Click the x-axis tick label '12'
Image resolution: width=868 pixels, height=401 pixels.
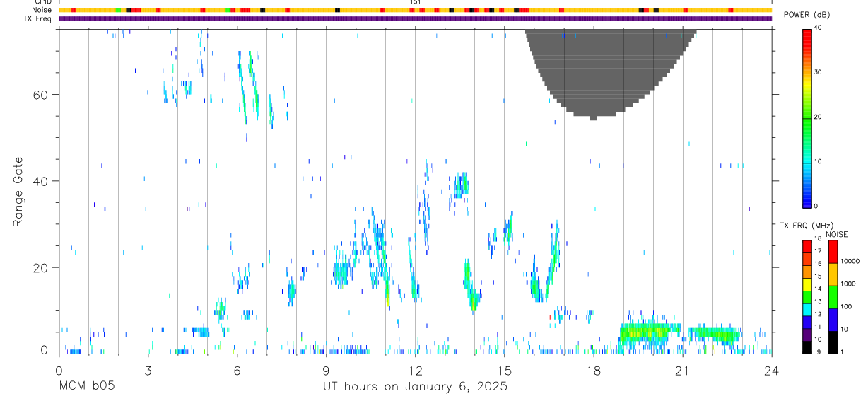tap(415, 370)
